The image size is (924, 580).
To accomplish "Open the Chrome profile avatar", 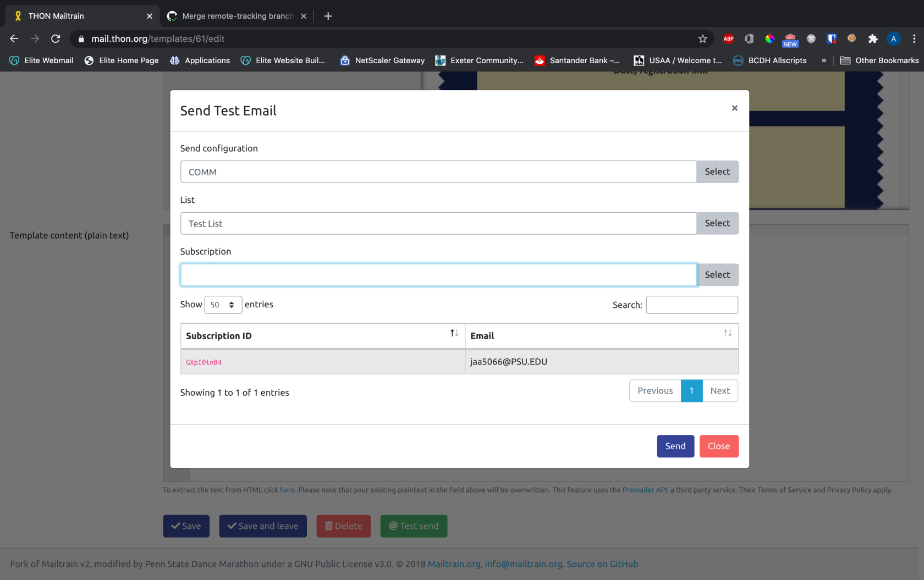I will [x=893, y=38].
